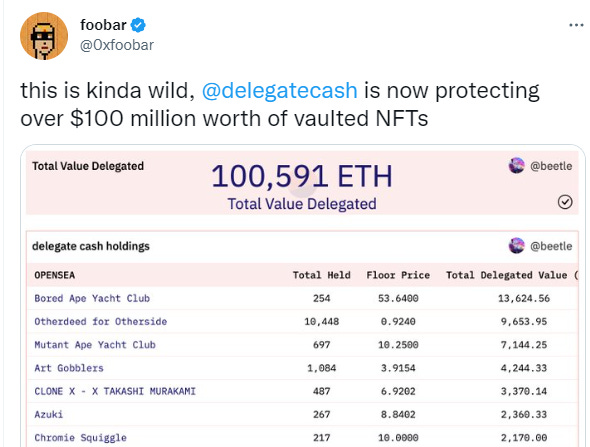Open Otherdeed for Otherside collection link
The image size is (590, 447).
(x=100, y=322)
